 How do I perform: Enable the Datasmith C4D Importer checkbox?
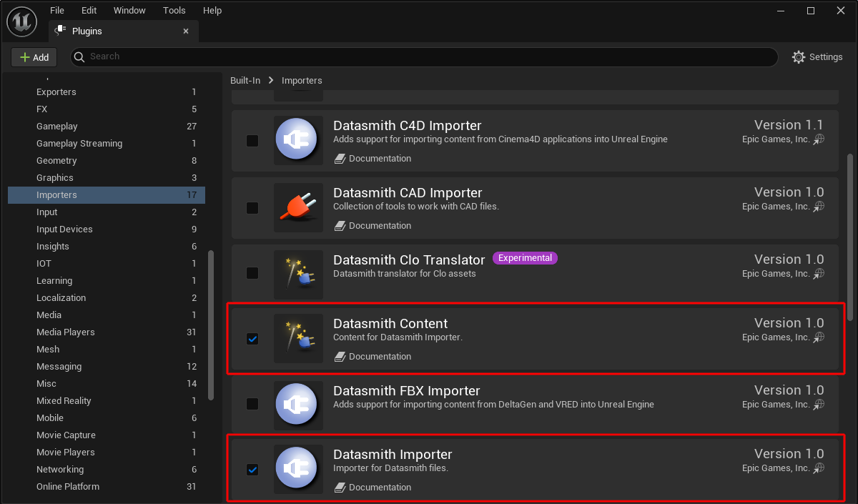pos(252,141)
